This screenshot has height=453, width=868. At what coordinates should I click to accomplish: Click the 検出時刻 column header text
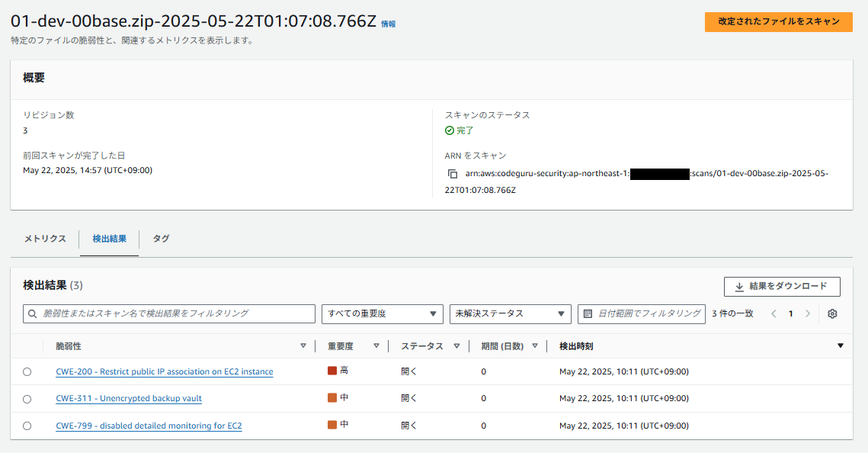(576, 346)
